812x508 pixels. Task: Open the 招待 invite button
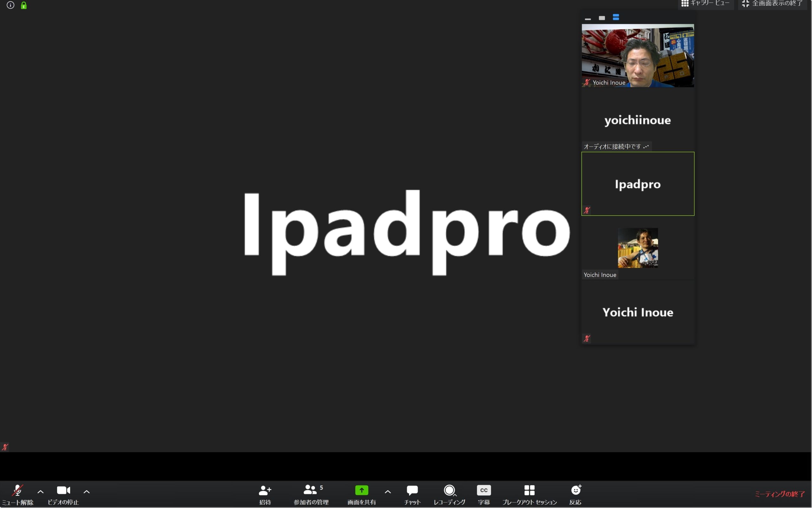(x=265, y=495)
